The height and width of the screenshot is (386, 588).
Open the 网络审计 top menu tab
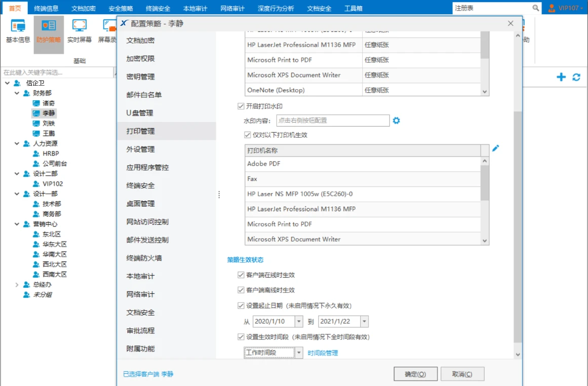pos(232,8)
